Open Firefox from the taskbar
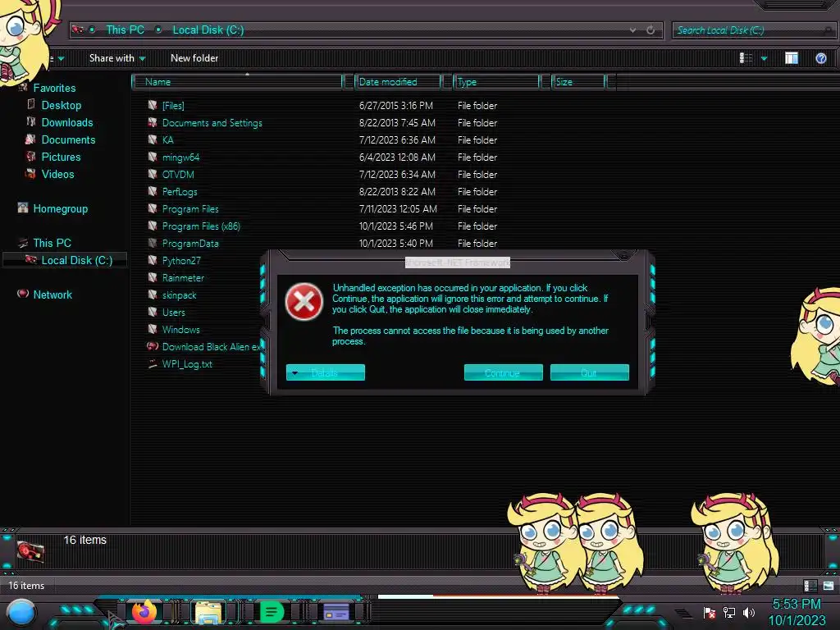Screen dimensions: 840x630 [144, 612]
